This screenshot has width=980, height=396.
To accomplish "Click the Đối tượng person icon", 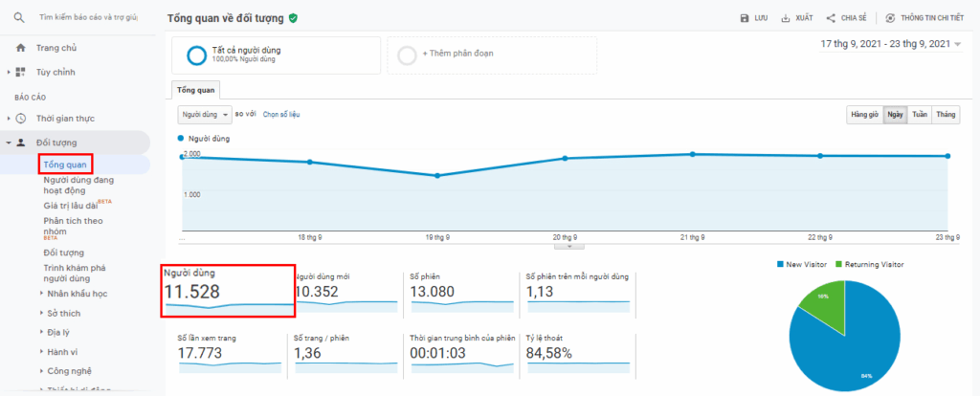I will click(x=21, y=143).
